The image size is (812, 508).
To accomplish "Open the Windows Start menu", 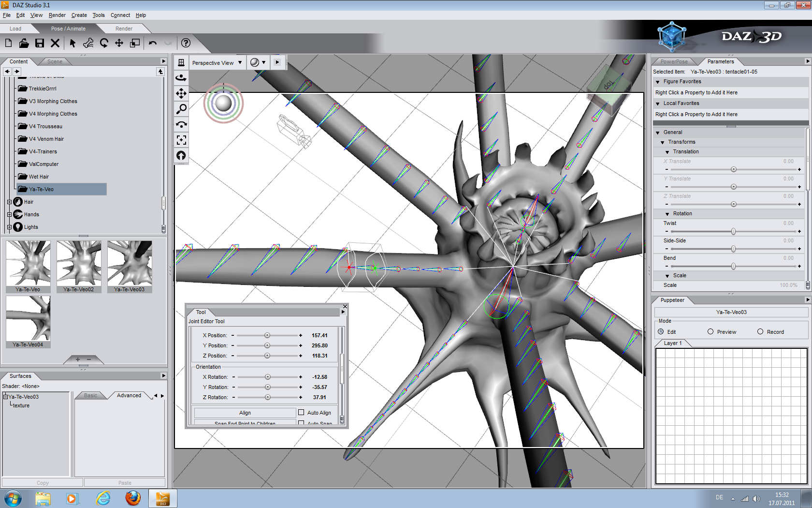I will [x=13, y=498].
